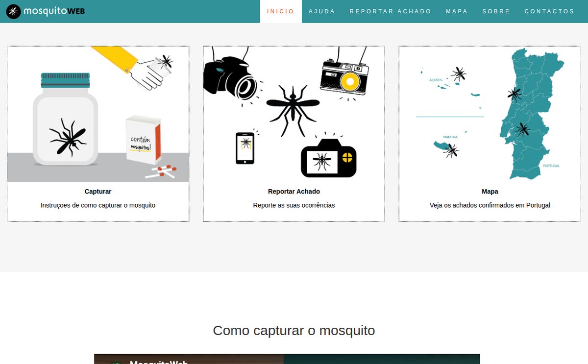Open the SOBRE menu item
Screen dimensions: 588x364
coord(496,11)
